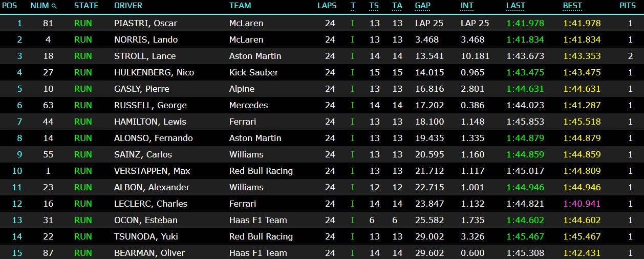
Task: Click the TA column header
Action: (397, 6)
